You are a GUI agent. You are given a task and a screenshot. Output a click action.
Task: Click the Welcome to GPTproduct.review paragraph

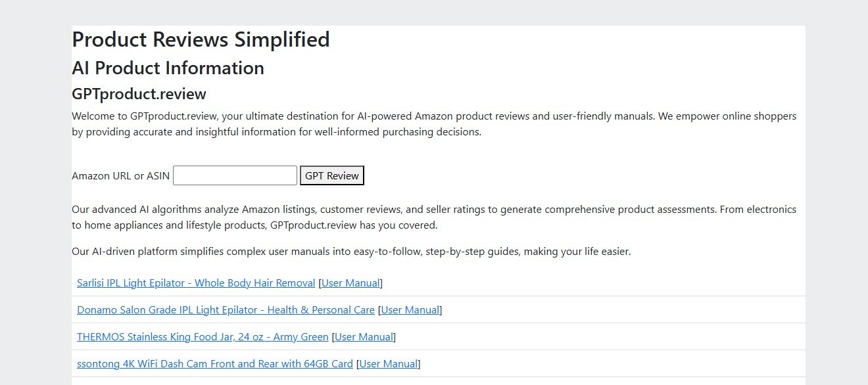(434, 124)
